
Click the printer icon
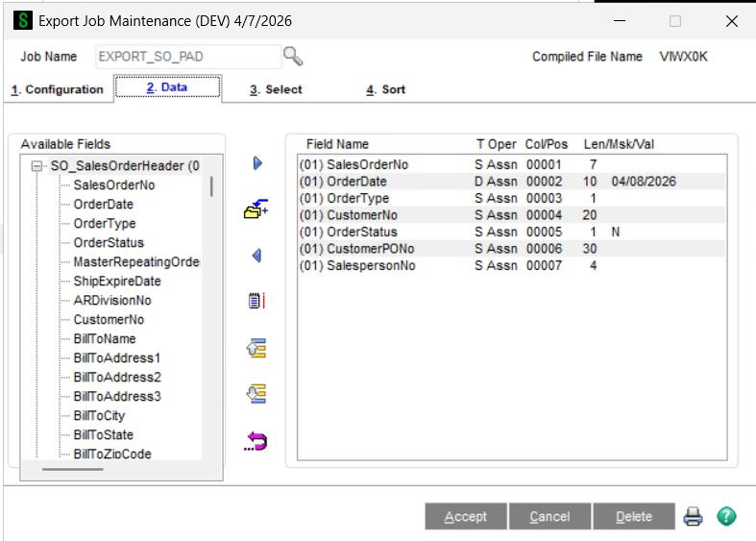pos(693,516)
